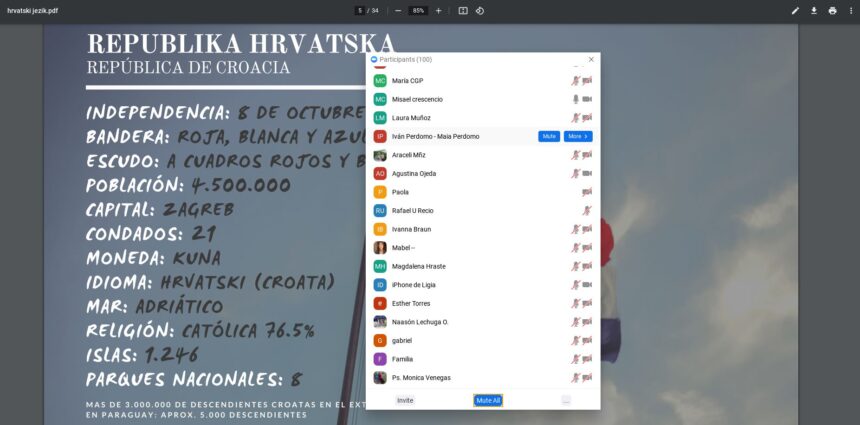Toggle Paola's camera icon
The image size is (860, 425).
point(587,192)
